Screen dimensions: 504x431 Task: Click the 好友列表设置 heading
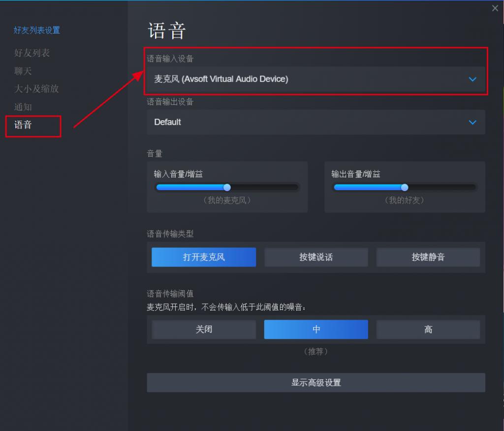click(36, 30)
